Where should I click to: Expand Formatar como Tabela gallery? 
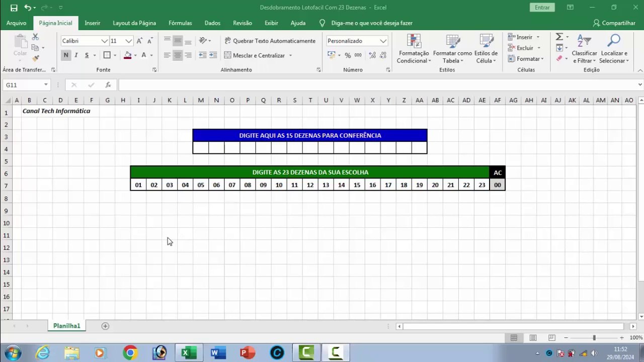coord(452,49)
